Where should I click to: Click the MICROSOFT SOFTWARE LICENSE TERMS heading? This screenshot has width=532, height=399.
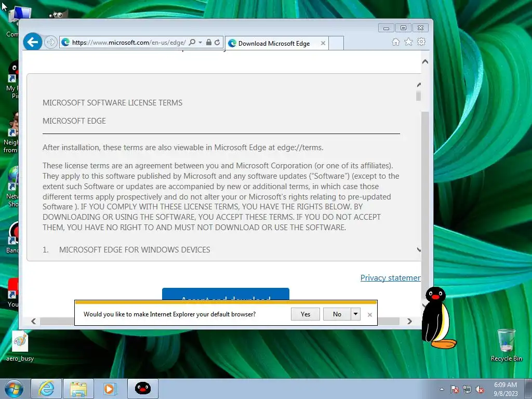(x=112, y=103)
